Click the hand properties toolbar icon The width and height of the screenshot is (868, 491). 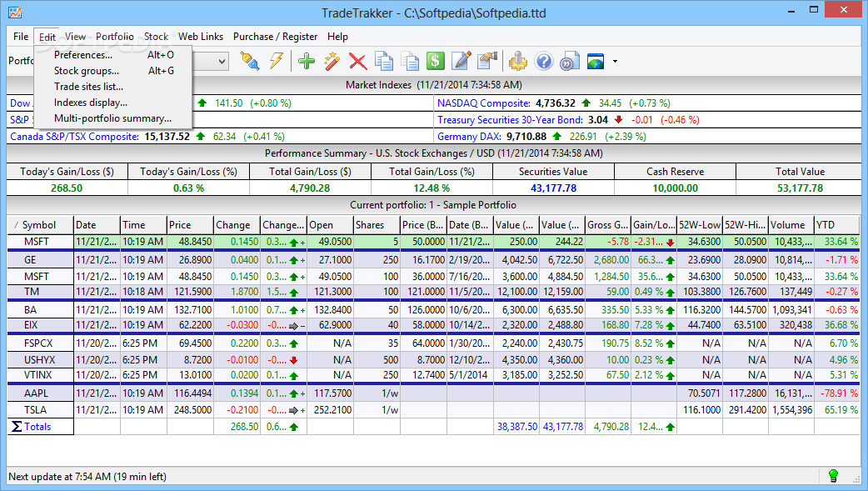[x=487, y=61]
